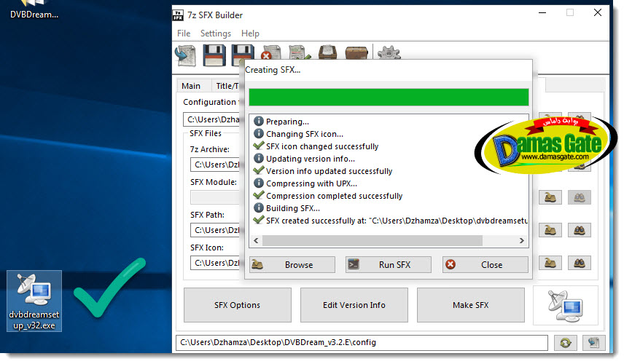Click the Make SFX button
This screenshot has width=624, height=364.
coord(470,305)
